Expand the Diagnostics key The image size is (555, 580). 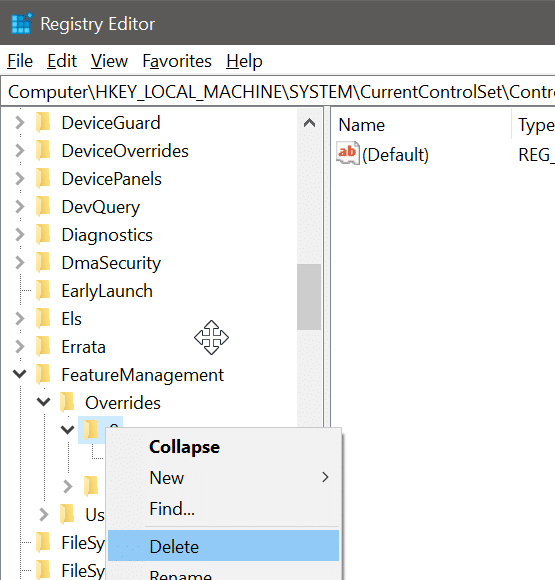point(20,235)
